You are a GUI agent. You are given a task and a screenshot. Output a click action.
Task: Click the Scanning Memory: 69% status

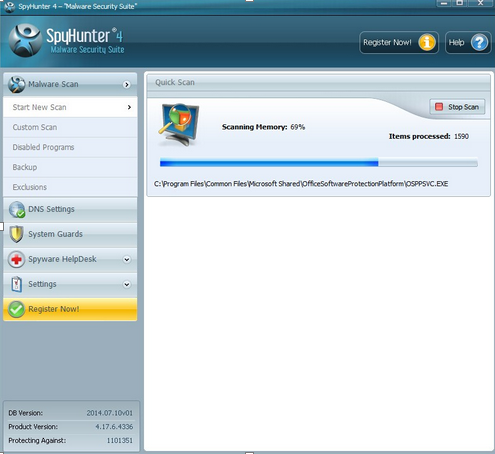[263, 127]
